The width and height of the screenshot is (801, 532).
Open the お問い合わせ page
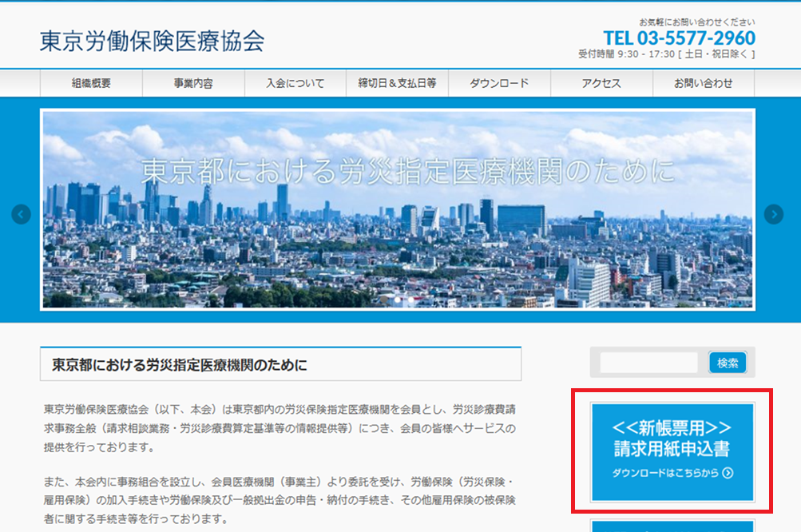(x=704, y=83)
